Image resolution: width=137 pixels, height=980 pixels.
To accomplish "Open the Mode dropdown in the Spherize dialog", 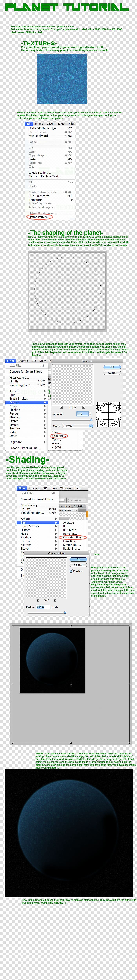I will point(78,426).
